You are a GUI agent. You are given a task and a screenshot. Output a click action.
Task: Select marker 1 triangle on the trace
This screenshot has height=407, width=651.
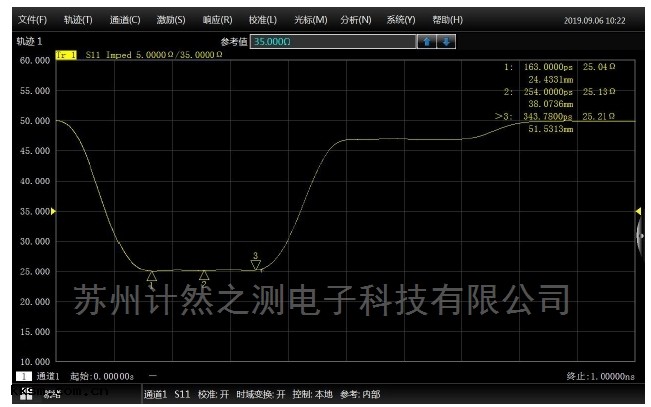[x=151, y=277]
